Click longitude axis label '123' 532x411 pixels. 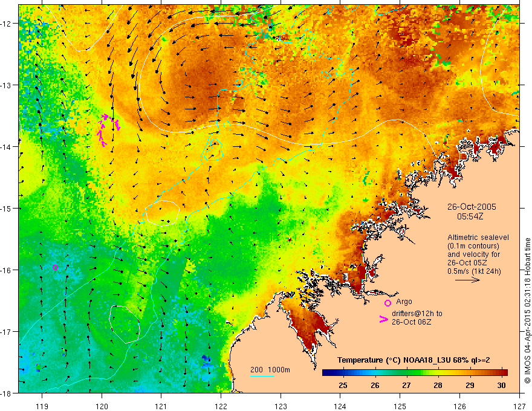(x=281, y=406)
